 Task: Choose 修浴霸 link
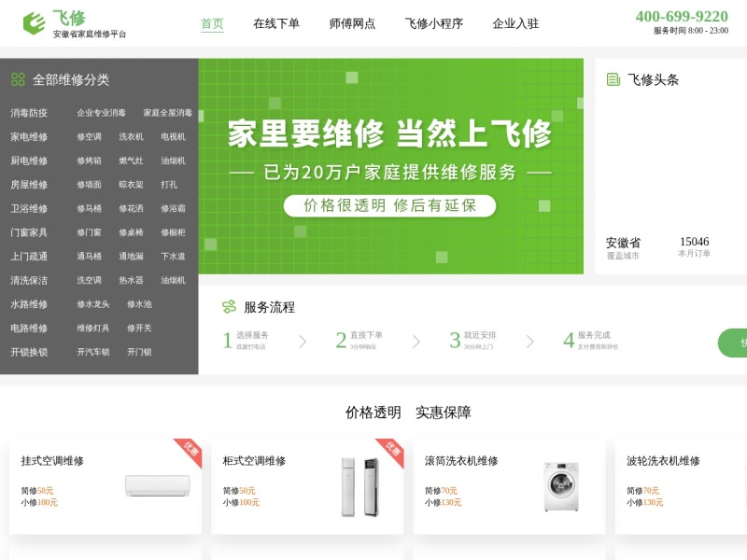pyautogui.click(x=173, y=208)
